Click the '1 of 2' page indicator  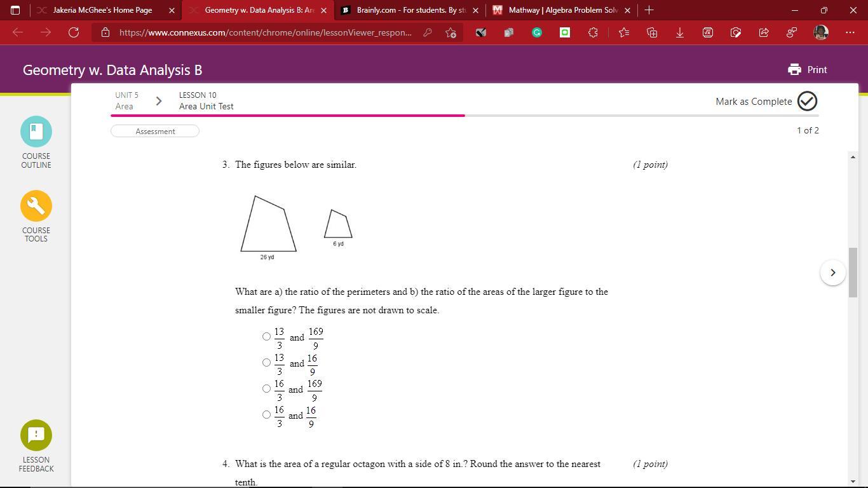tap(808, 130)
